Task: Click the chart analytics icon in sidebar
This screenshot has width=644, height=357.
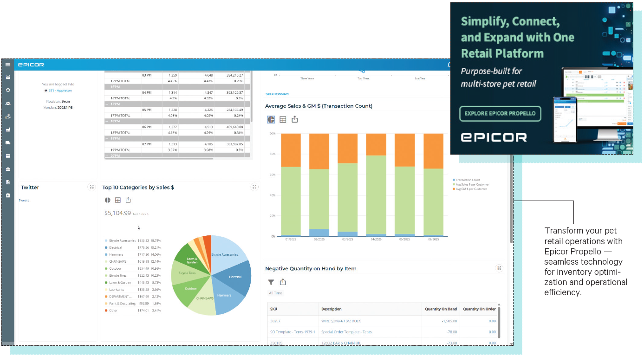Action: pyautogui.click(x=8, y=77)
